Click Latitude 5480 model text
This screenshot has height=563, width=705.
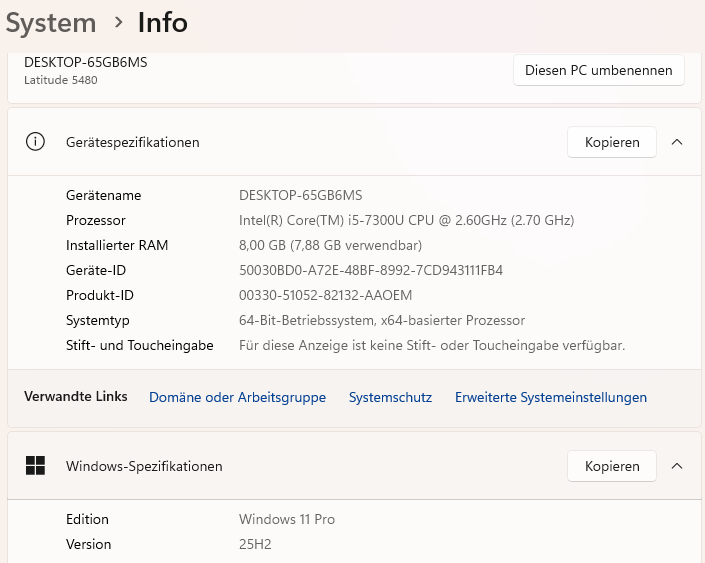tap(61, 80)
